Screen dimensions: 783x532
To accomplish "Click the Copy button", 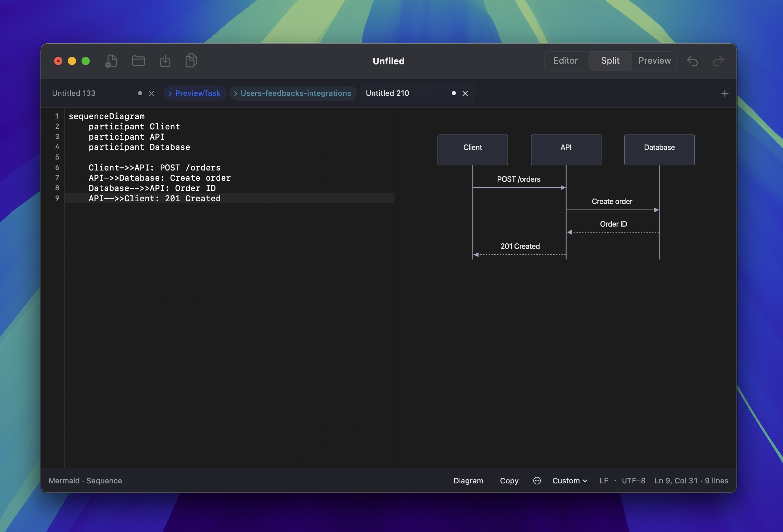I will click(x=509, y=481).
